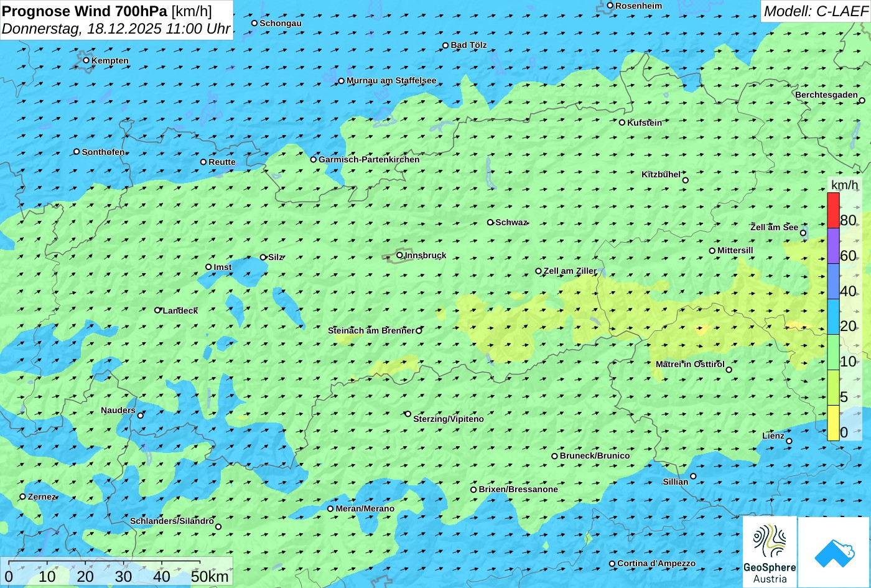Select the Kufstein location marker
Image resolution: width=871 pixels, height=588 pixels.
point(622,123)
